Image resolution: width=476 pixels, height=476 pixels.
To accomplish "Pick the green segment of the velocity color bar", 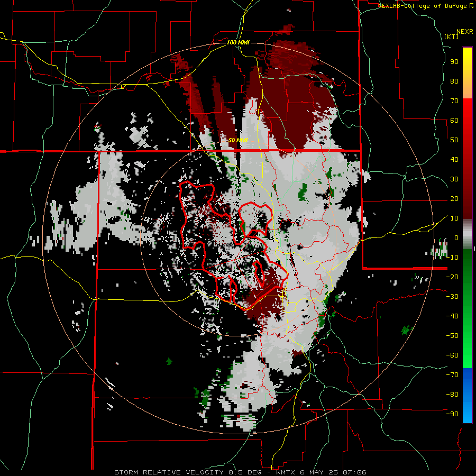I will (x=467, y=308).
